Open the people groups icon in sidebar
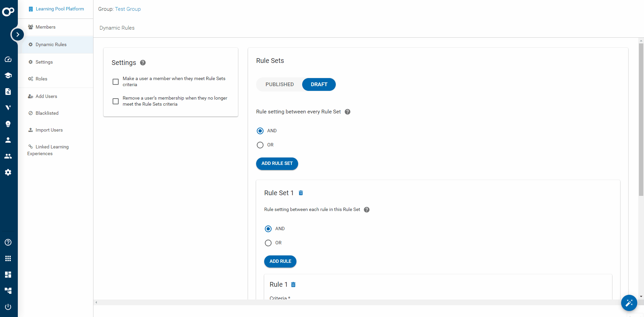This screenshot has width=644, height=317. pos(8,156)
